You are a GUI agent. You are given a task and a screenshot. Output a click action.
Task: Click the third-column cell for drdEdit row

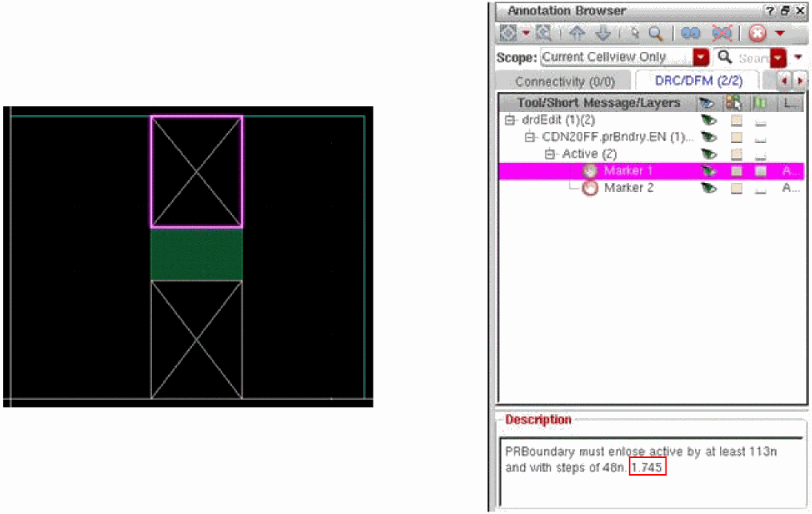pos(760,122)
